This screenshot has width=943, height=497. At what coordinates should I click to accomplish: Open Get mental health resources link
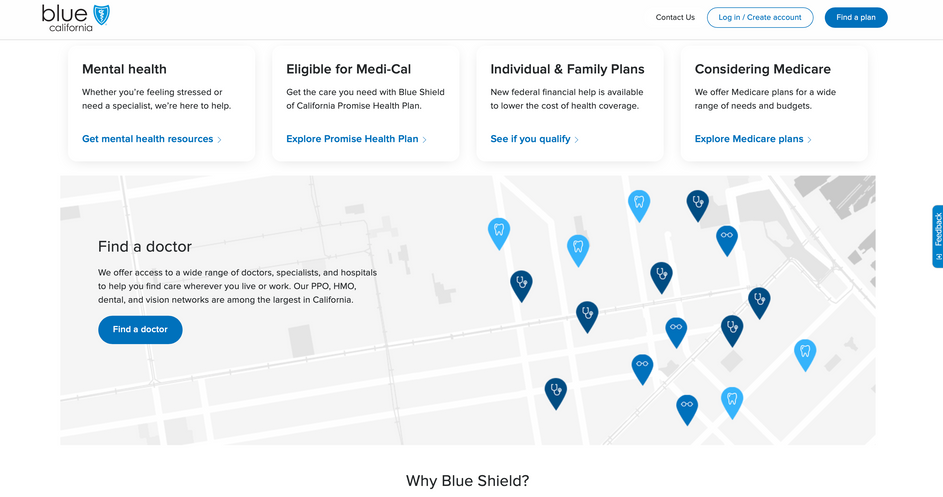pyautogui.click(x=152, y=139)
